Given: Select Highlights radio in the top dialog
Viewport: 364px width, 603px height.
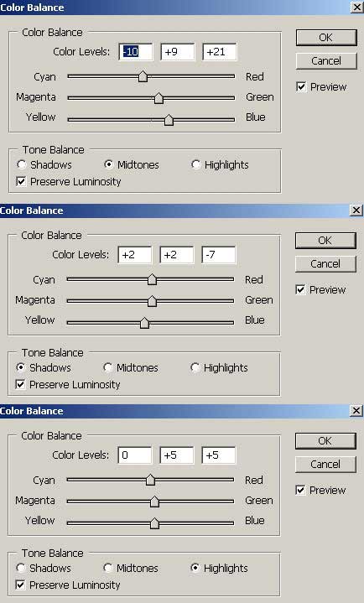Looking at the screenshot, I should (x=196, y=164).
